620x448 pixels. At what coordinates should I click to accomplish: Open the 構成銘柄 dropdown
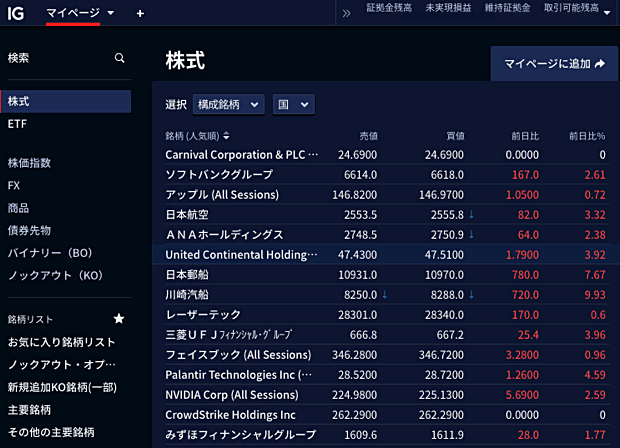tap(229, 104)
